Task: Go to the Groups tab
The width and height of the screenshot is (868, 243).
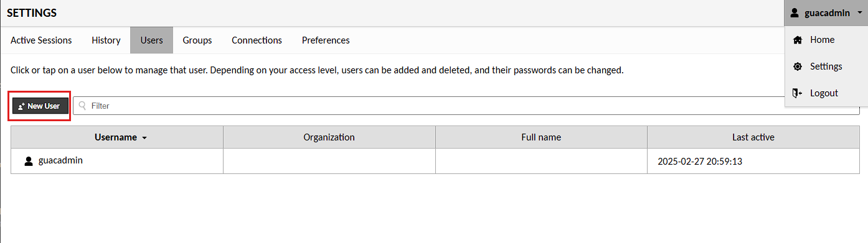Action: point(197,40)
